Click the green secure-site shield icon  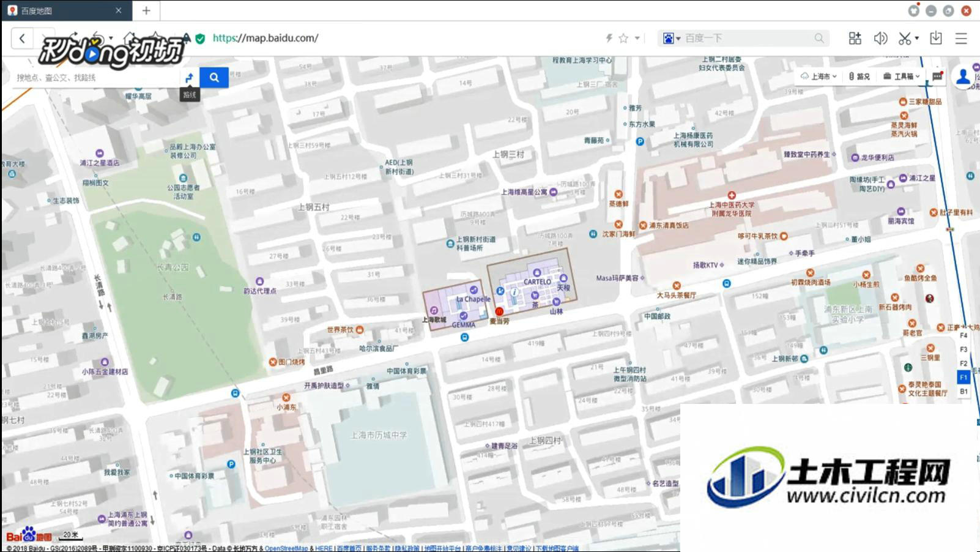[x=200, y=39]
